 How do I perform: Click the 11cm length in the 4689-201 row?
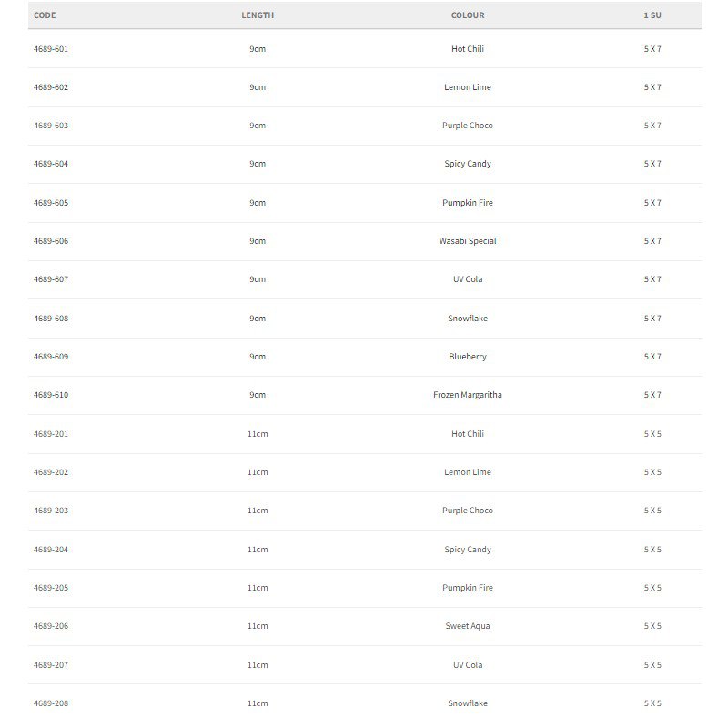pyautogui.click(x=258, y=434)
